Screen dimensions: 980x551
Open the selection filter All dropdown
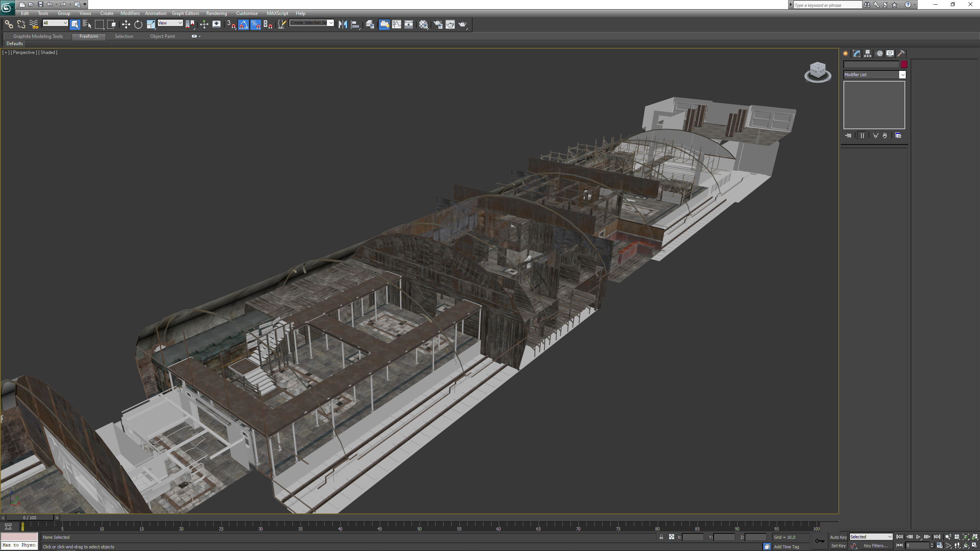(55, 23)
